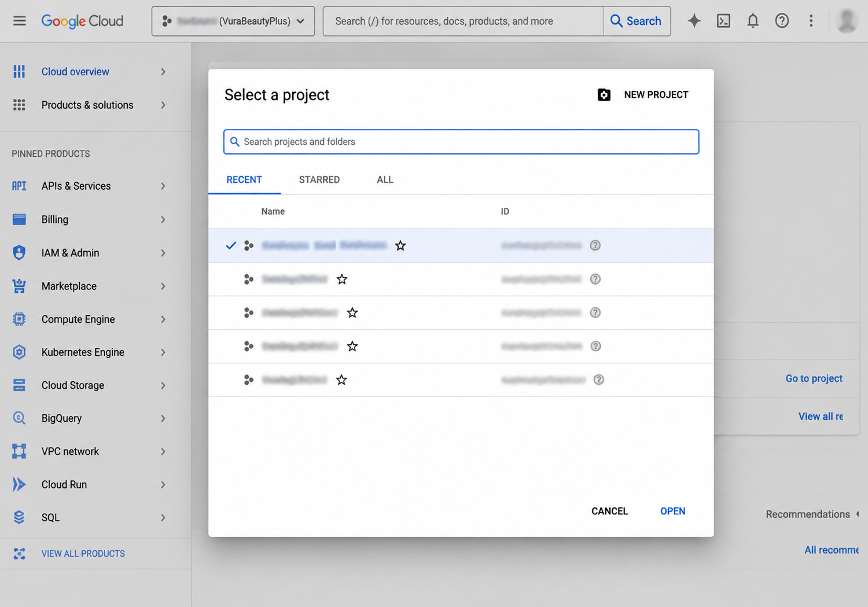Image resolution: width=868 pixels, height=607 pixels.
Task: Switch to the ALL tab
Action: [x=385, y=179]
